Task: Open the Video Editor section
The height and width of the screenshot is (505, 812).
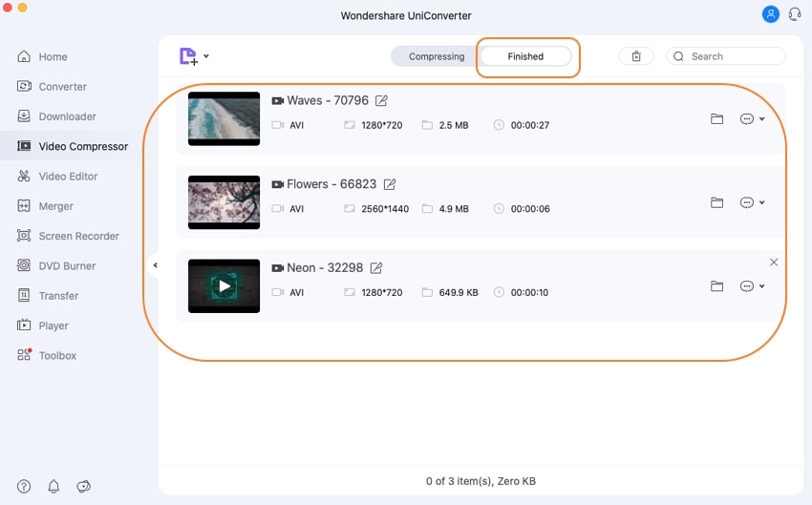Action: (x=57, y=177)
